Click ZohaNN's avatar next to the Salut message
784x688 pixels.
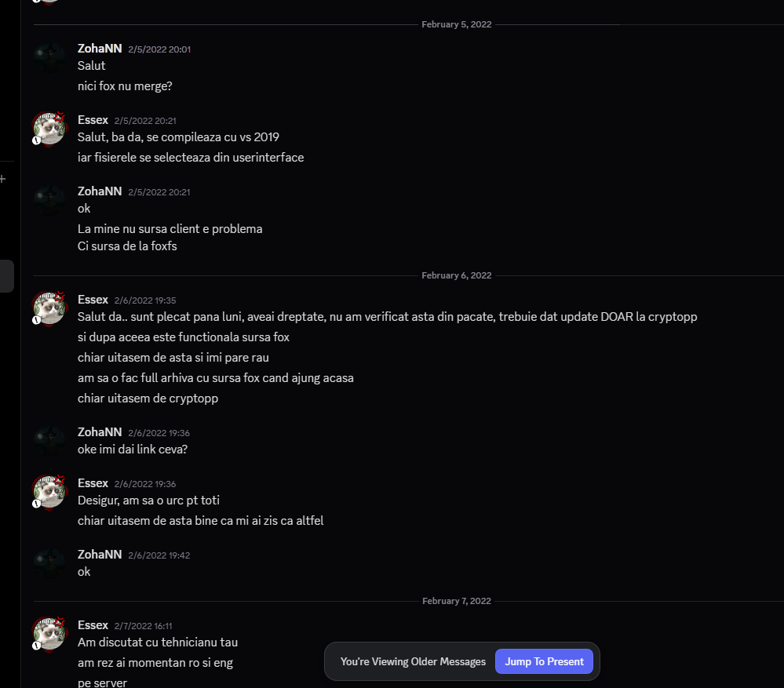[49, 56]
